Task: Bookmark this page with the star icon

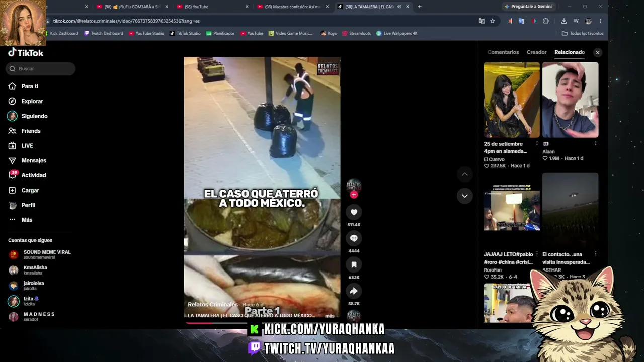Action: 493,21
